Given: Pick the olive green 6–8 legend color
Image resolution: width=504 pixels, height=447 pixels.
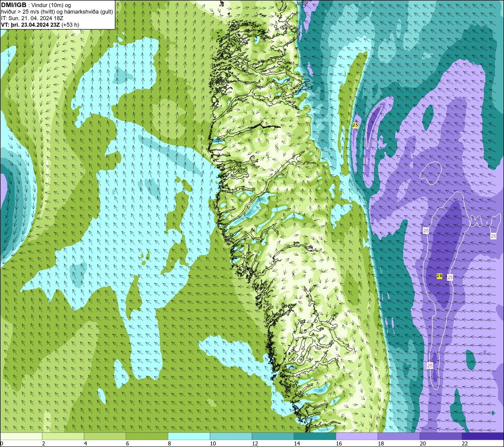Looking at the screenshot, I should pyautogui.click(x=147, y=436).
